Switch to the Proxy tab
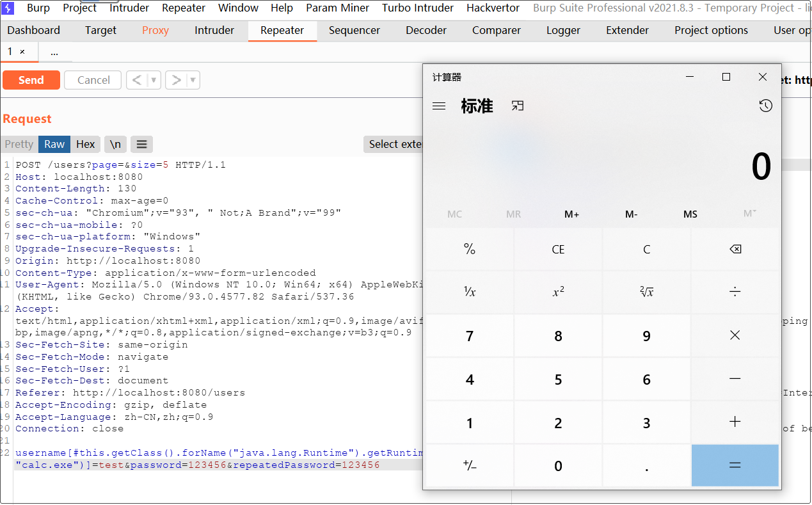The image size is (812, 505). pyautogui.click(x=155, y=30)
